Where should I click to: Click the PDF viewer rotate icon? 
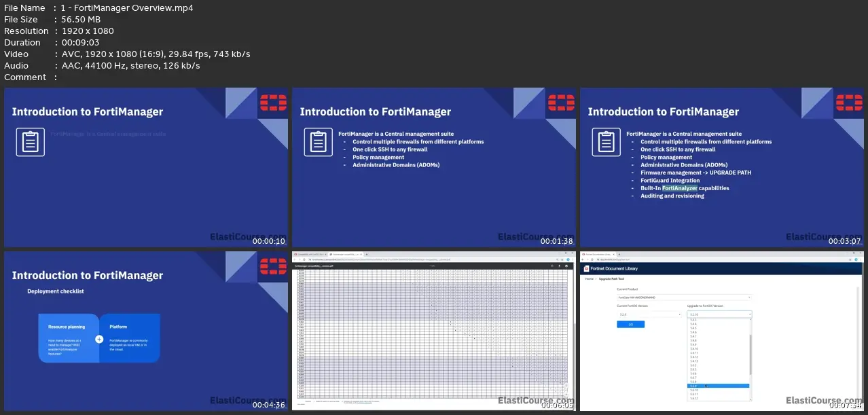click(x=551, y=266)
